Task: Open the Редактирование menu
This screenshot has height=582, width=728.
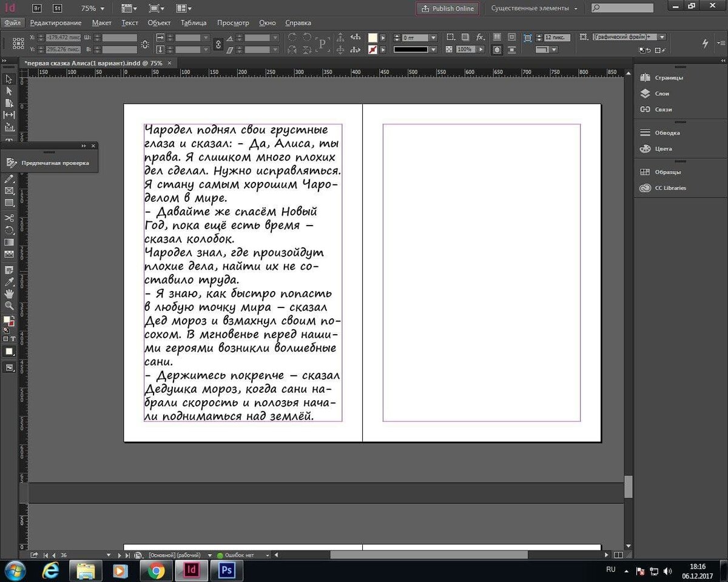Action: click(56, 22)
